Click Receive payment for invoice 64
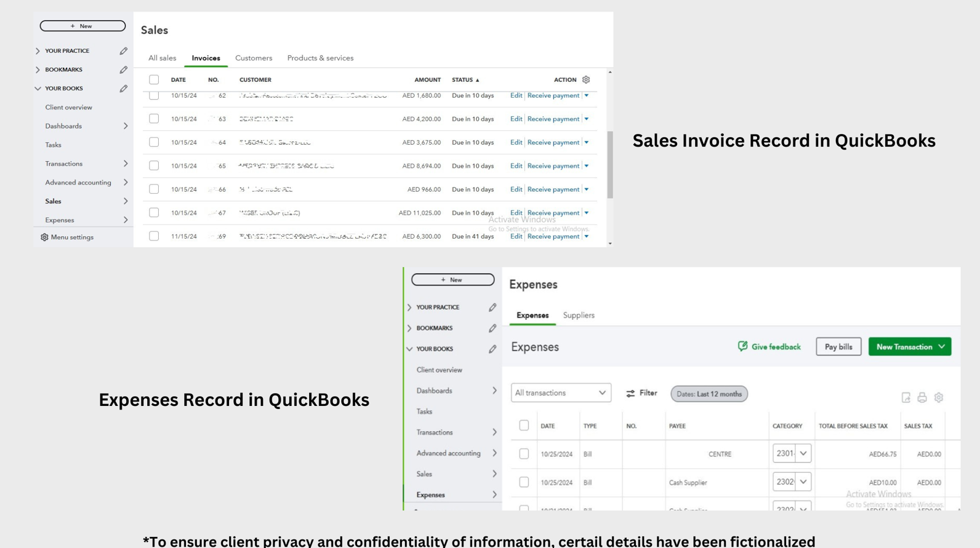This screenshot has height=548, width=980. click(x=553, y=142)
